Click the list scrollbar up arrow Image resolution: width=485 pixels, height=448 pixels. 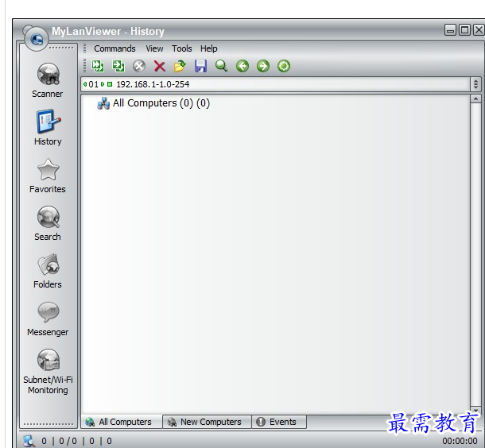[x=475, y=98]
